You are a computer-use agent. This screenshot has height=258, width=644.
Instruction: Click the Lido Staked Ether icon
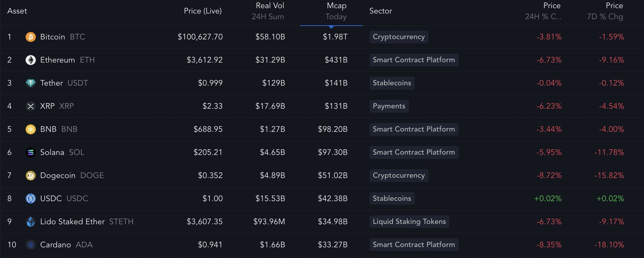31,222
